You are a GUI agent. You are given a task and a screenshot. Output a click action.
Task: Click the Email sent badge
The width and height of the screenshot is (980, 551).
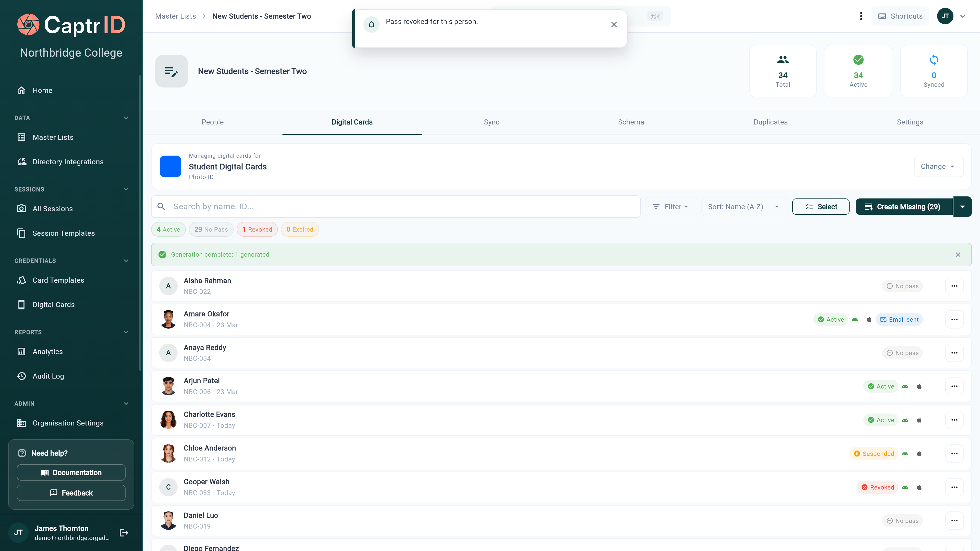[x=899, y=319]
